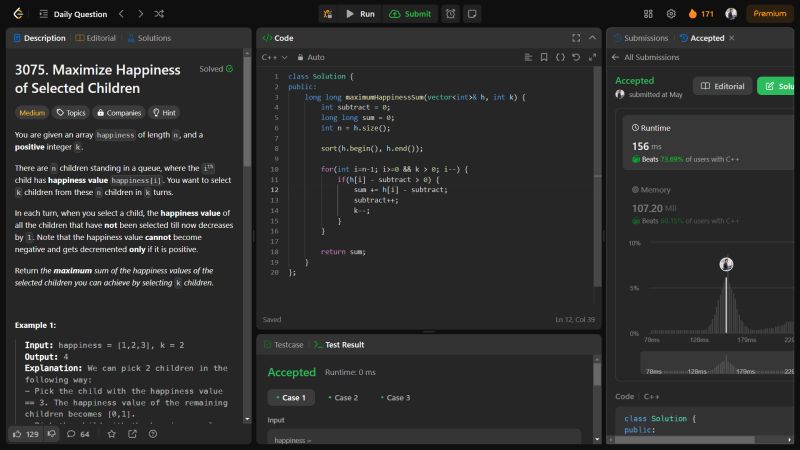Select the Runtime stats card
800x450 pixels.
click(709, 144)
